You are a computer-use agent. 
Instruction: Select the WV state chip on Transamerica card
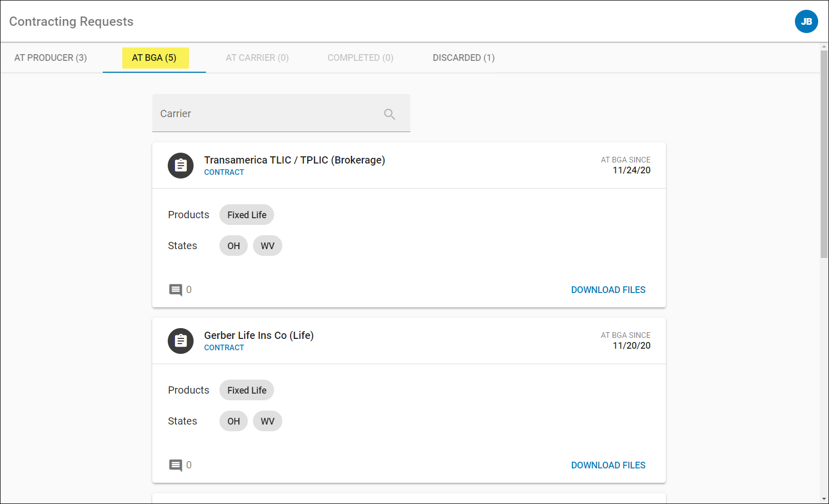267,246
